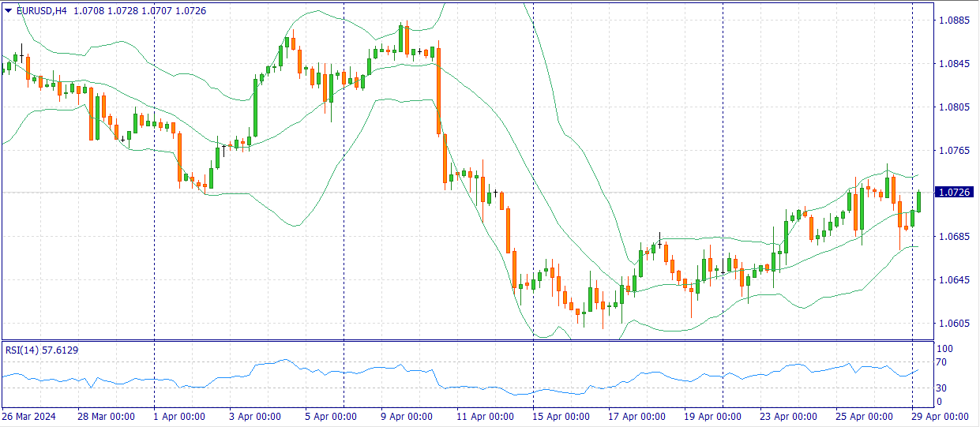Select the 1 Apr 00:00 time label
Viewport: 980px width, 427px height.
pyautogui.click(x=178, y=417)
